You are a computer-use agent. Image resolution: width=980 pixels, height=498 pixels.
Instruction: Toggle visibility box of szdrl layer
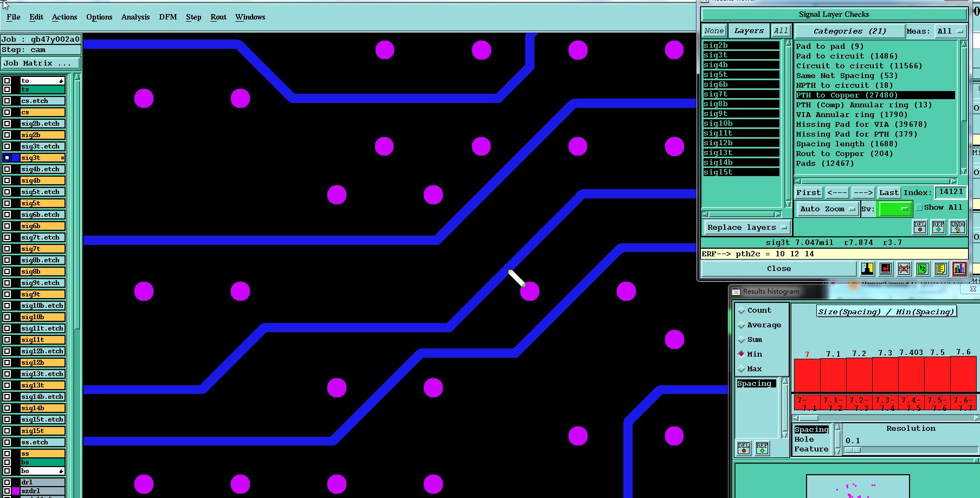[x=7, y=491]
